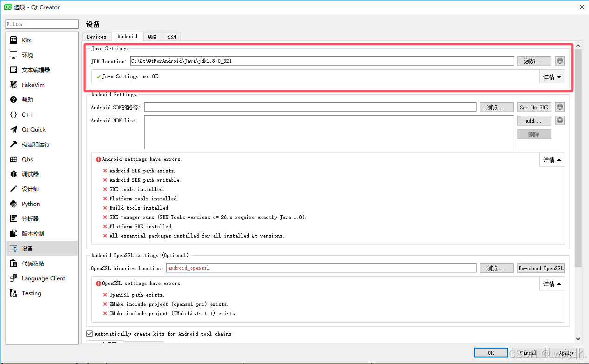This screenshot has height=364, width=589.
Task: Browse for OpenSSL binaries location
Action: [x=496, y=268]
